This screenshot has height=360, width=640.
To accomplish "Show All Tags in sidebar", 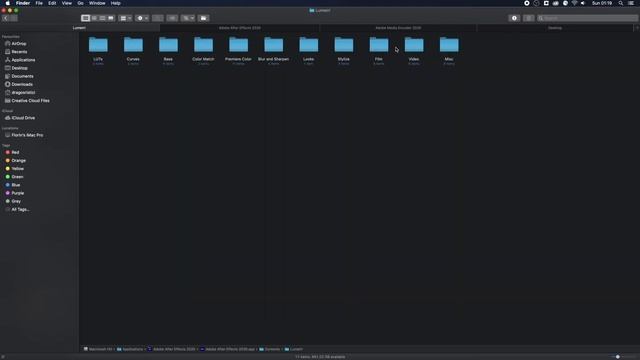I will [20, 209].
